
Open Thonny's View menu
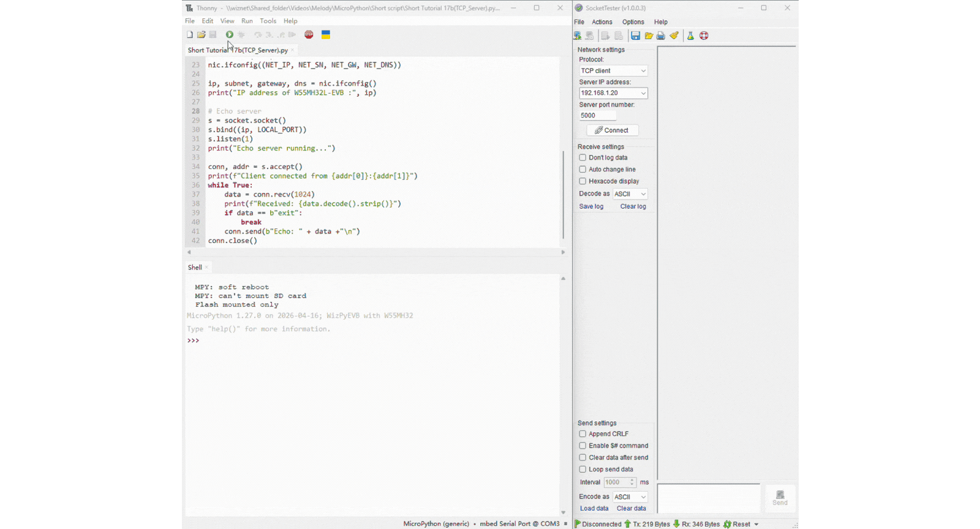click(x=227, y=21)
